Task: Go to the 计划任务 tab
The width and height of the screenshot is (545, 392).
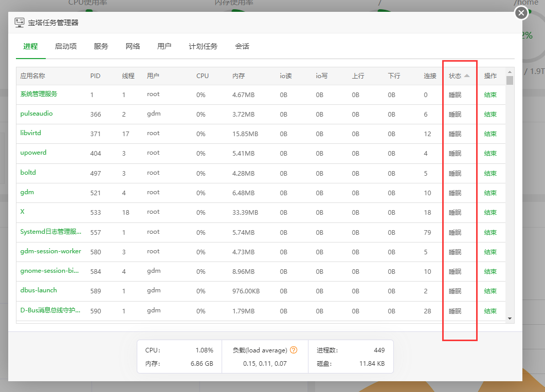Action: pos(203,46)
